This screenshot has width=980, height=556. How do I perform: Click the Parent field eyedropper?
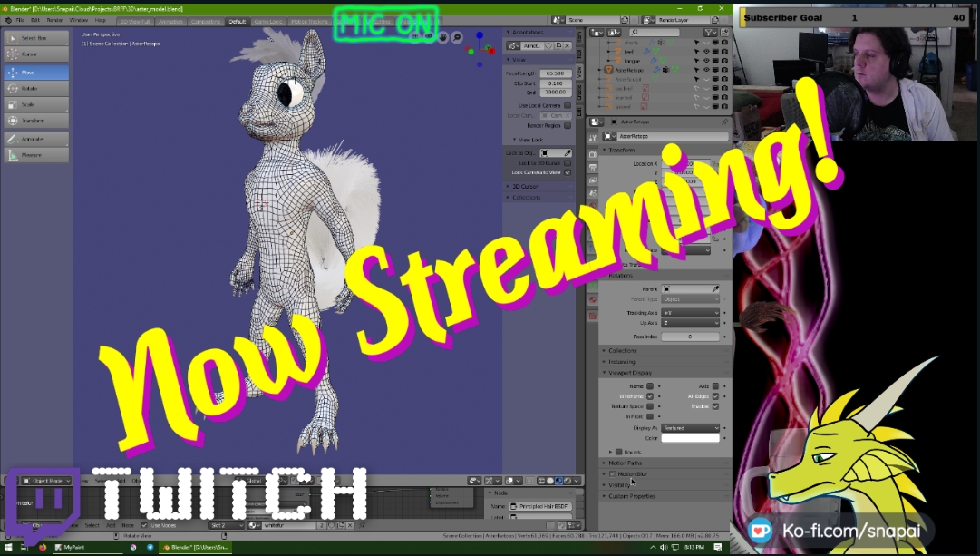click(715, 289)
